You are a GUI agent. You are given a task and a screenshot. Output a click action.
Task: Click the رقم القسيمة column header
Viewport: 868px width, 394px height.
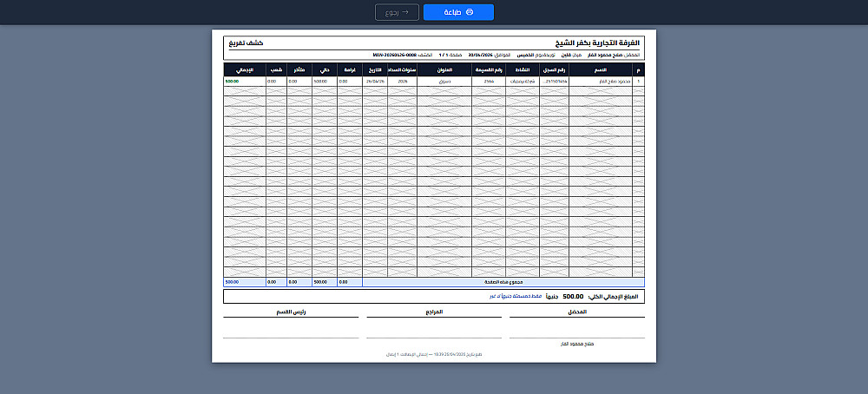coord(489,69)
